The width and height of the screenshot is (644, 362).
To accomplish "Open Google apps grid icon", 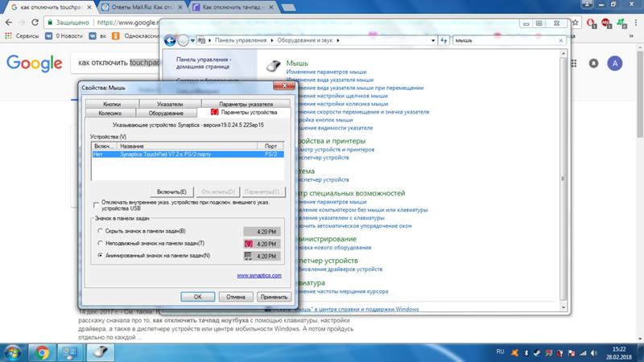I will (574, 64).
